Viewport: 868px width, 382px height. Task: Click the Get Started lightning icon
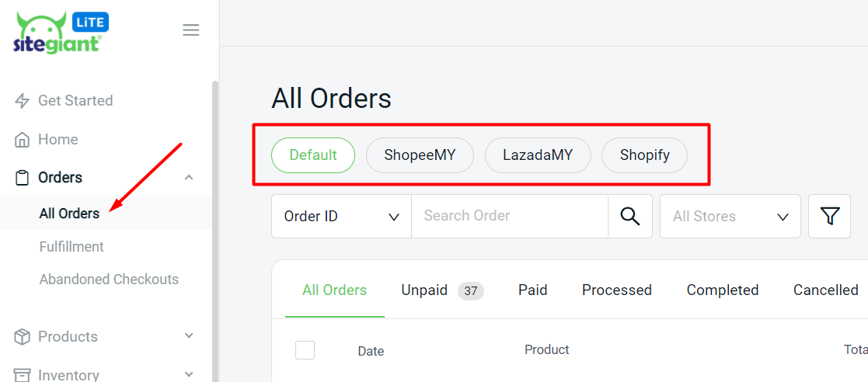[23, 101]
